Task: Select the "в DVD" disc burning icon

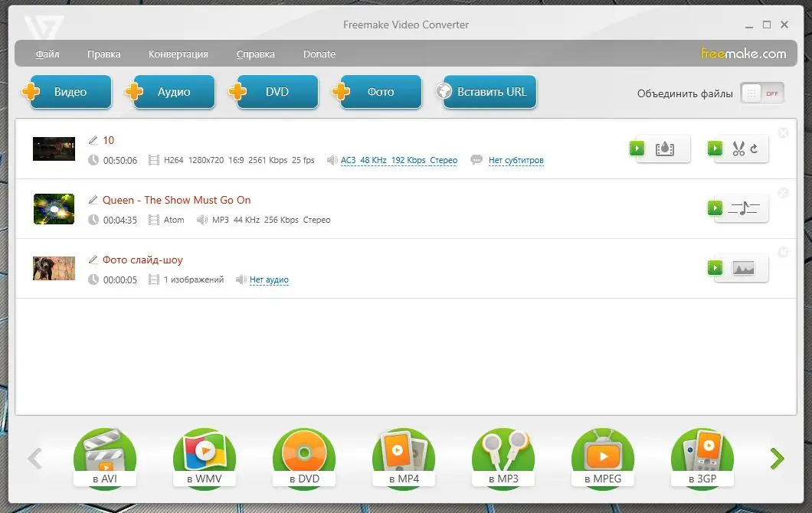Action: tap(304, 453)
